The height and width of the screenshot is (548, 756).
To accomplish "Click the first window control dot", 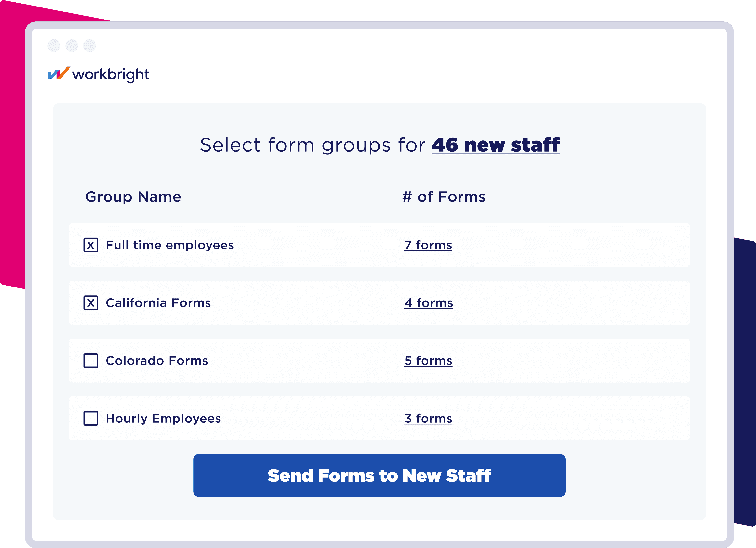I will point(54,45).
